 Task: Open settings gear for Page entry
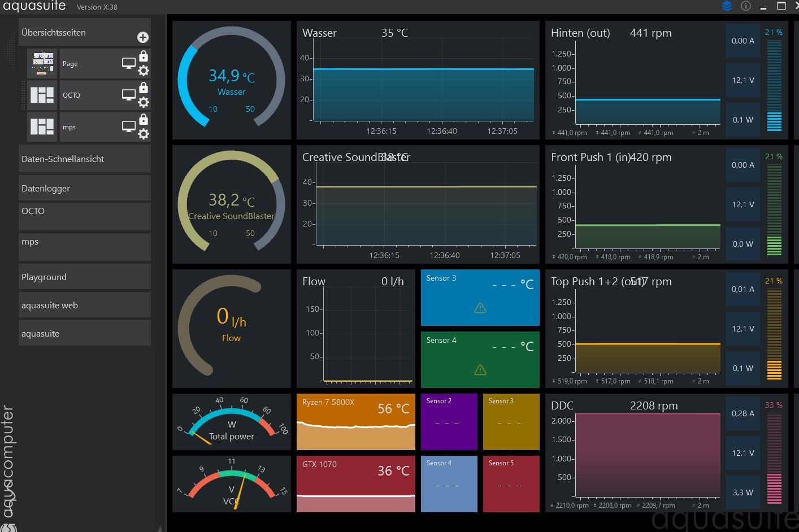144,71
